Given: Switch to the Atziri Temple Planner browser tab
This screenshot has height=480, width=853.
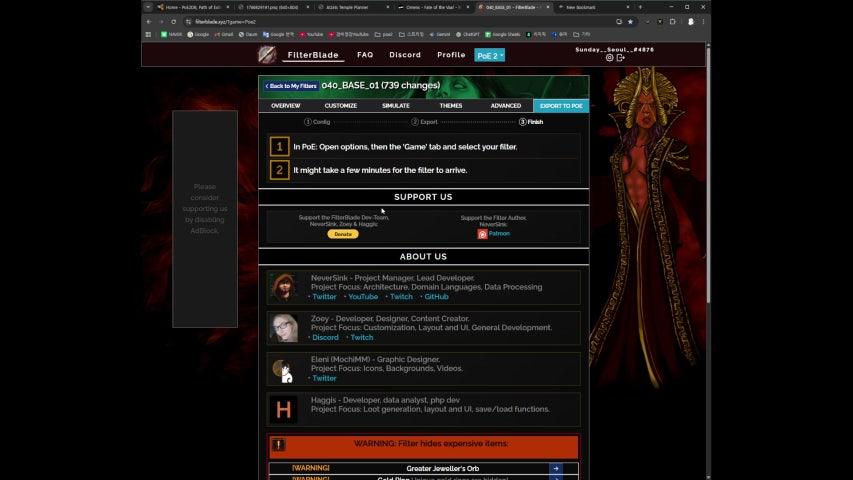Looking at the screenshot, I should tap(354, 7).
